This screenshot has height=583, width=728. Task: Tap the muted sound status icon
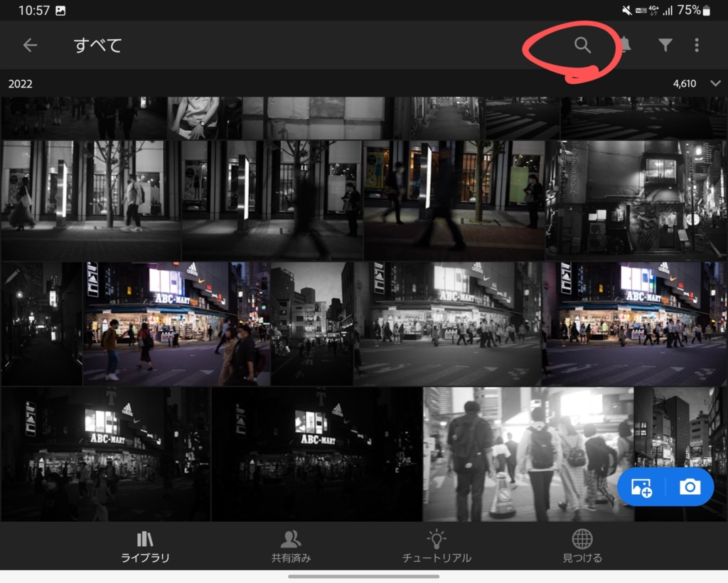pos(627,10)
